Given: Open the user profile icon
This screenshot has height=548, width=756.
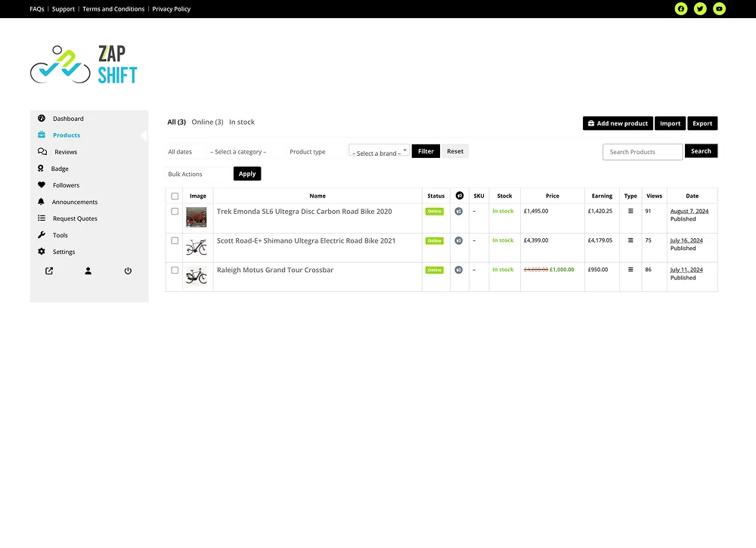Looking at the screenshot, I should 88,271.
